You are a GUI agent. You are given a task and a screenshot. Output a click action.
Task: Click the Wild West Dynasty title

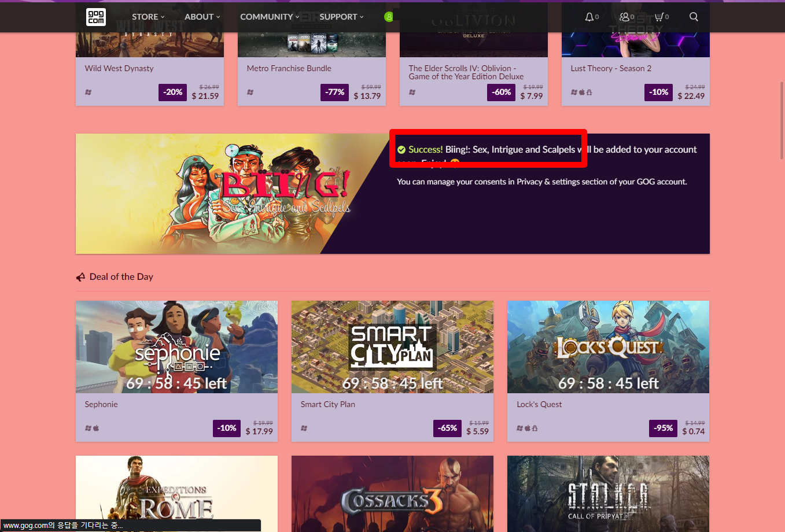pos(119,68)
